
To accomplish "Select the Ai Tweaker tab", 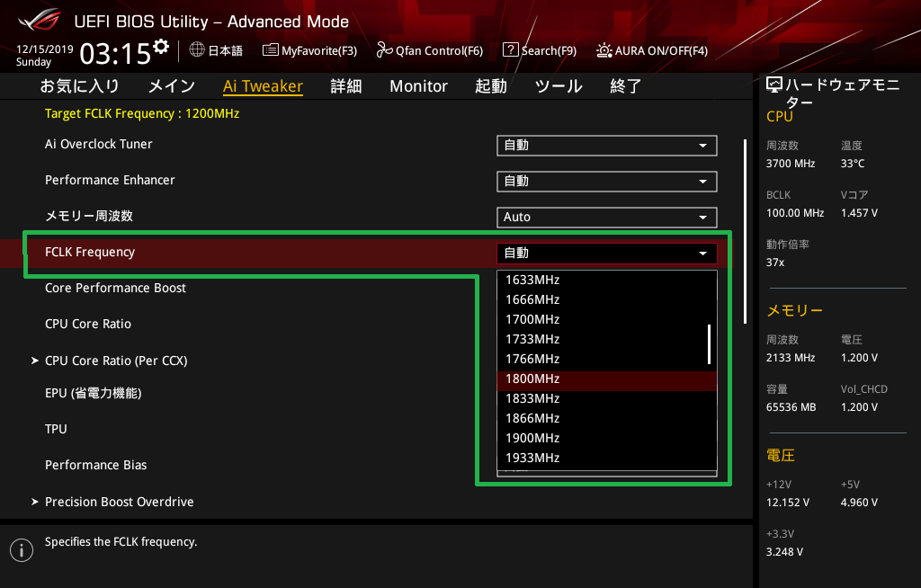I will tap(263, 86).
